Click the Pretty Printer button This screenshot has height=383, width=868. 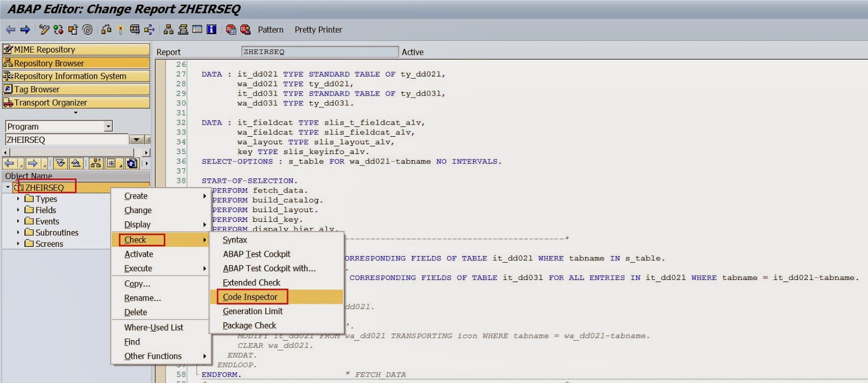[318, 30]
